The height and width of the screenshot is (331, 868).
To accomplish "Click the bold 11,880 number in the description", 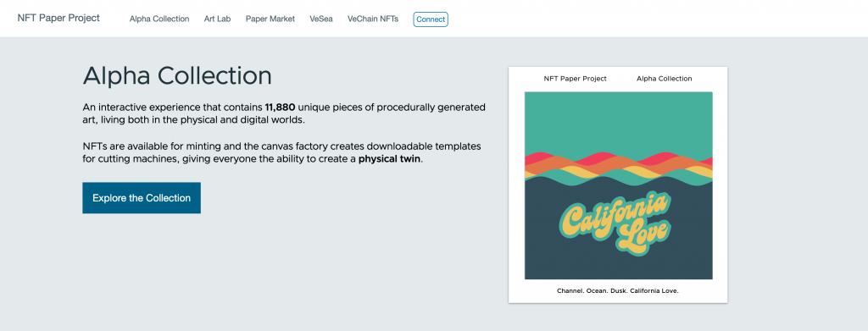I will tap(280, 108).
